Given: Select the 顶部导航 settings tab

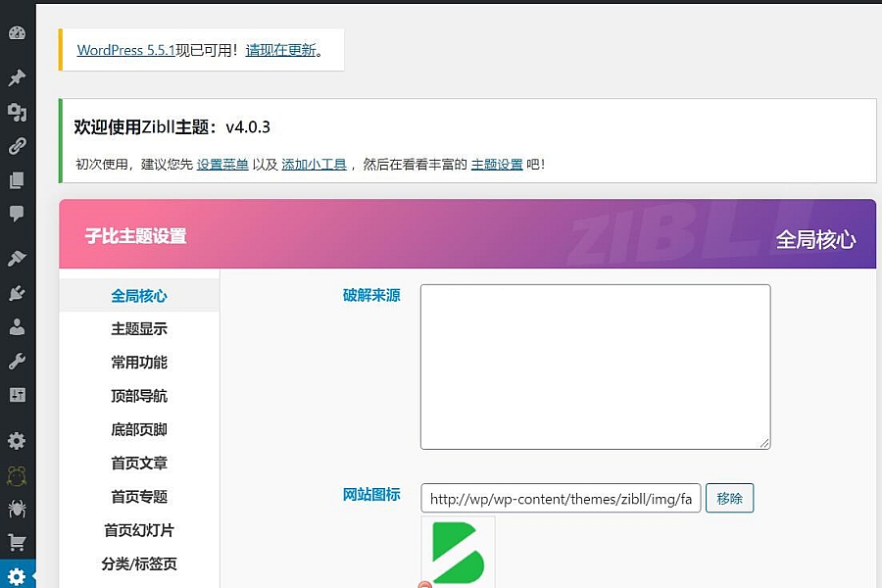Looking at the screenshot, I should [139, 396].
